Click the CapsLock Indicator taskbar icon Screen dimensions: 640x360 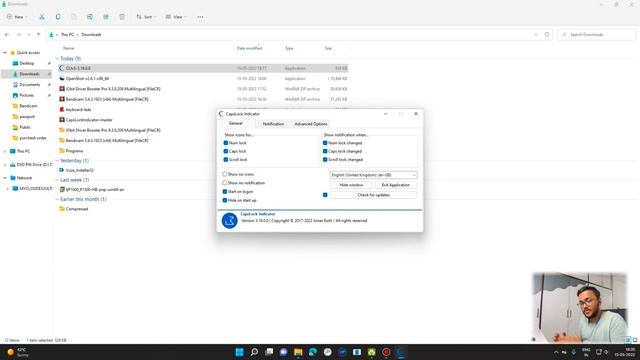[401, 352]
